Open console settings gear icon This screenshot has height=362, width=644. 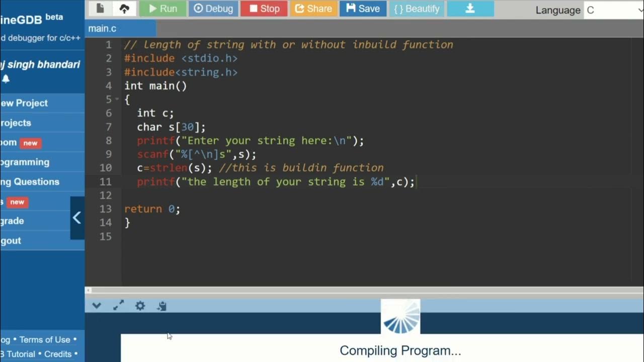pyautogui.click(x=140, y=306)
